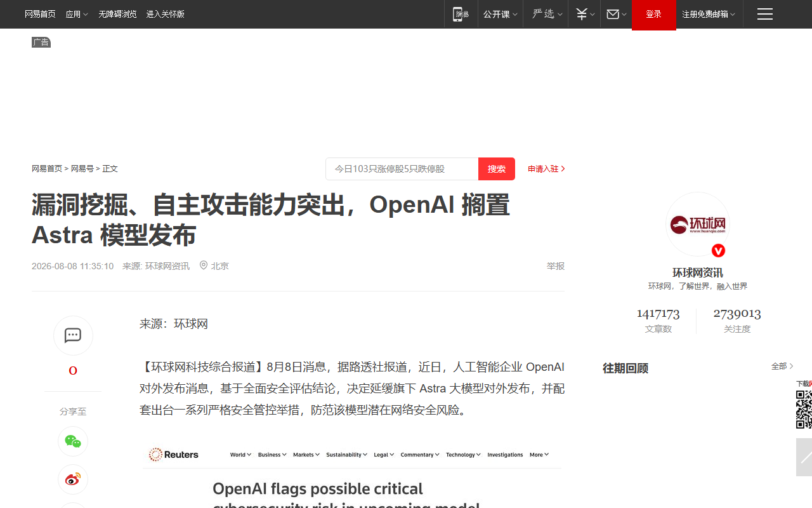Focus the stock search input field
812x508 pixels.
tap(402, 169)
